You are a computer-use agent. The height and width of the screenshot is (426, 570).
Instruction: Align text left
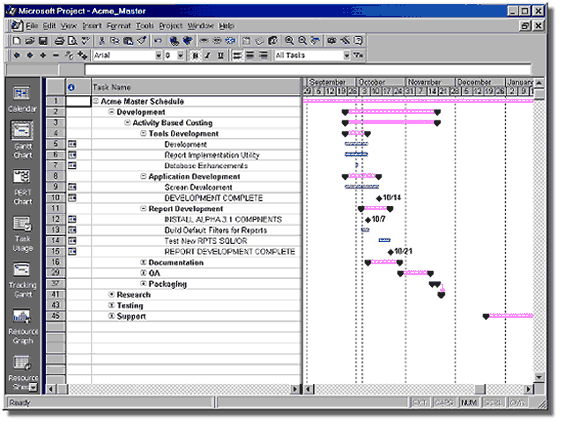237,55
